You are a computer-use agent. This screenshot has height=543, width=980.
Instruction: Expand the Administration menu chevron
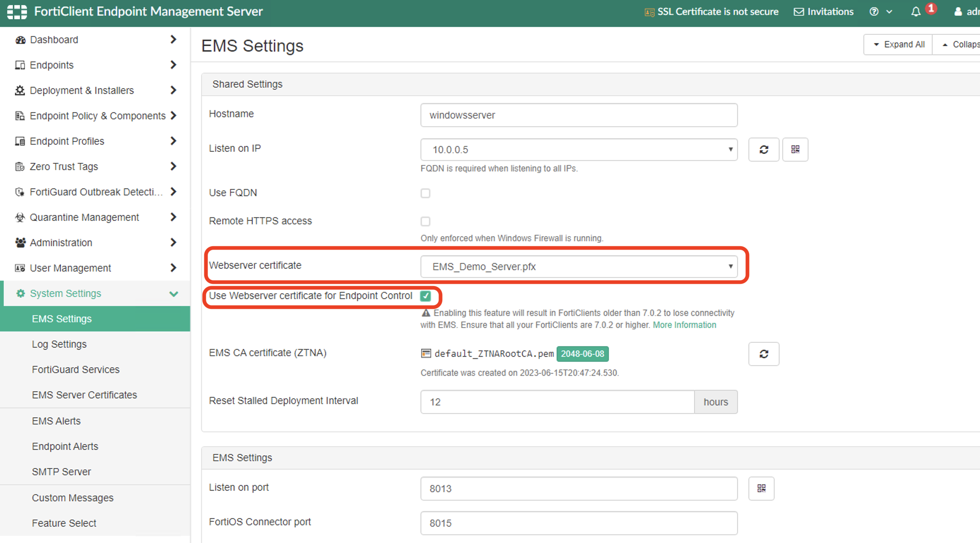[x=173, y=243]
